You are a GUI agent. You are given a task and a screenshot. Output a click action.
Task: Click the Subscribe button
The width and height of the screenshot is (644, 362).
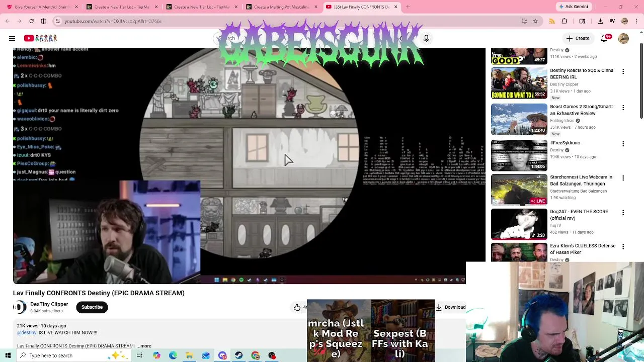click(x=92, y=307)
